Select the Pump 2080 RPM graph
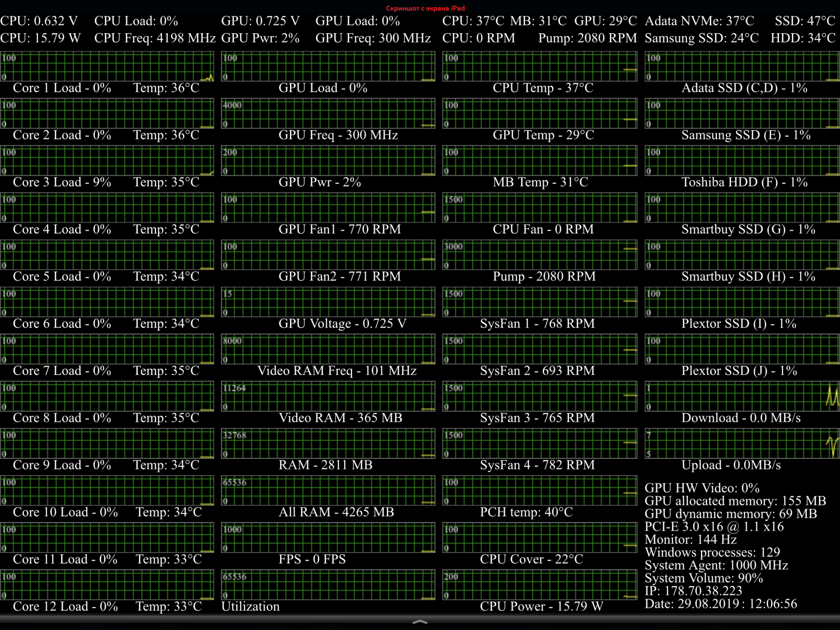 tap(540, 255)
